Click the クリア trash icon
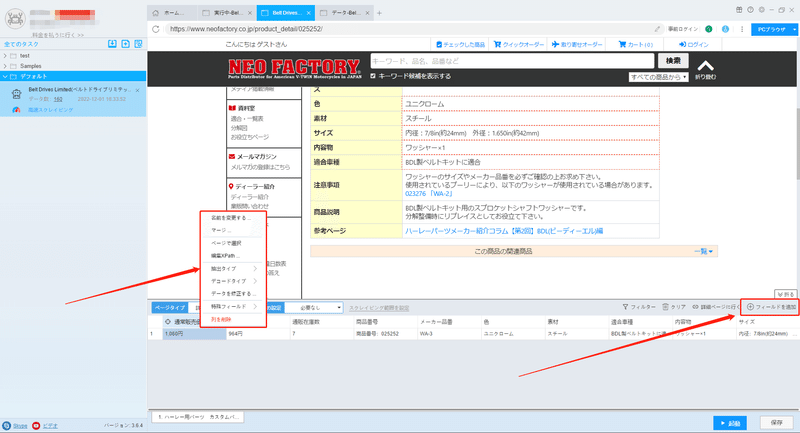 click(665, 307)
